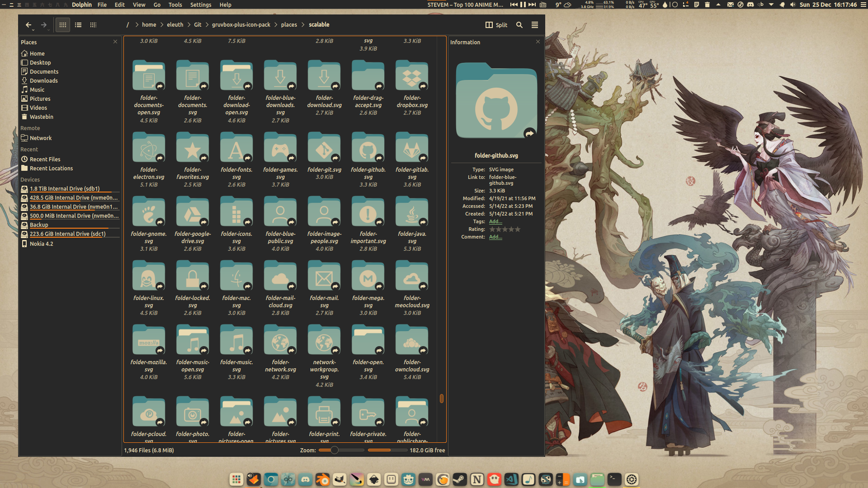
Task: Open the Tools menu
Action: coord(175,5)
